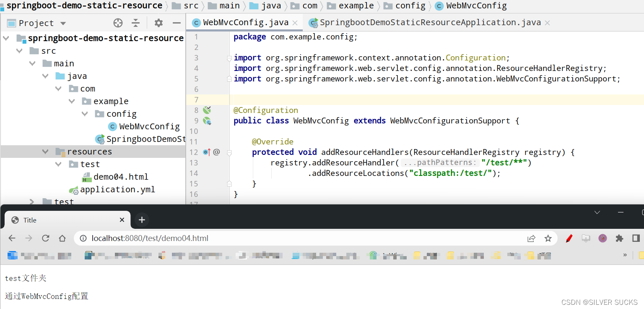
Task: Select the test folder under resources
Action: 84,164
